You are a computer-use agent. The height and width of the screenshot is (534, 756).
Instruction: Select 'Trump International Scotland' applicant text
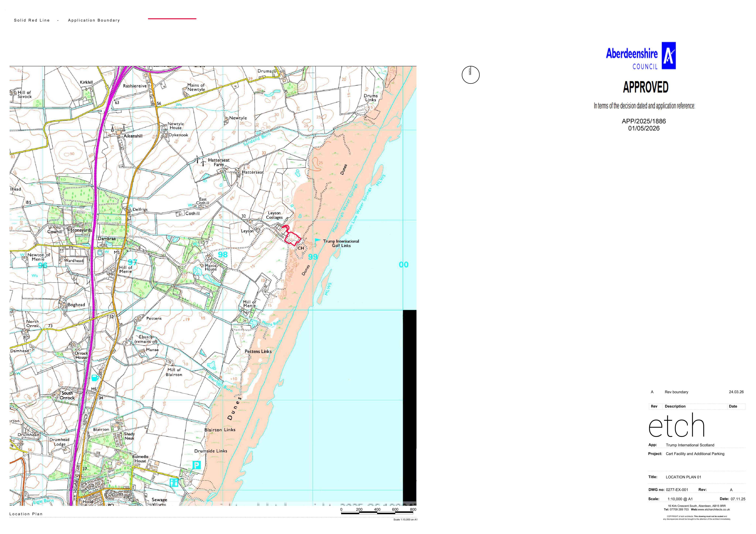[690, 445]
